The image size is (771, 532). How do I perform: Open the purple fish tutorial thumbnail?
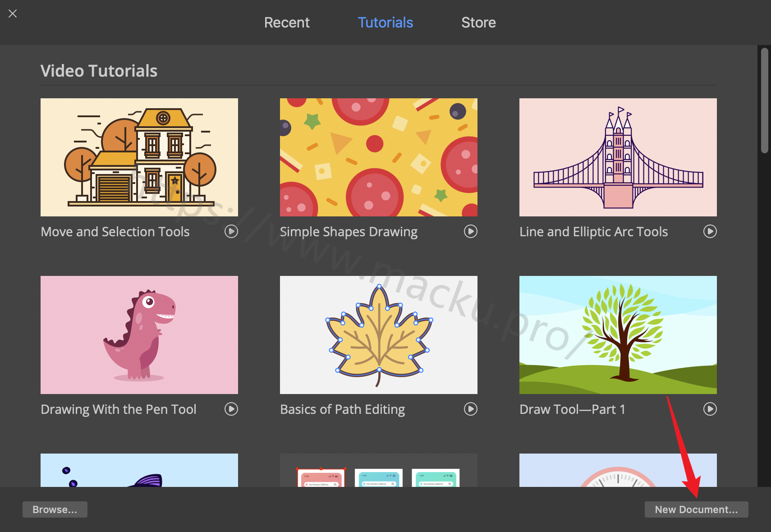(x=139, y=470)
